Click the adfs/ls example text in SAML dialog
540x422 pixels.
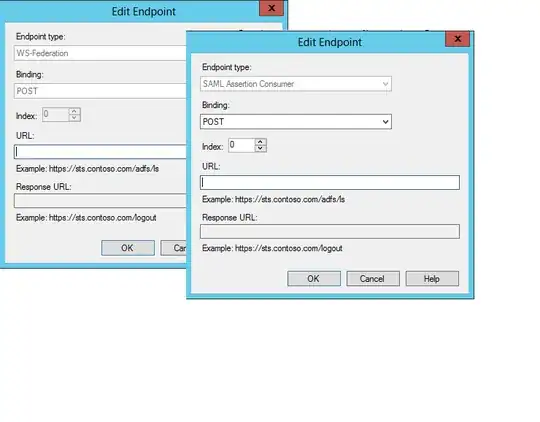point(273,199)
